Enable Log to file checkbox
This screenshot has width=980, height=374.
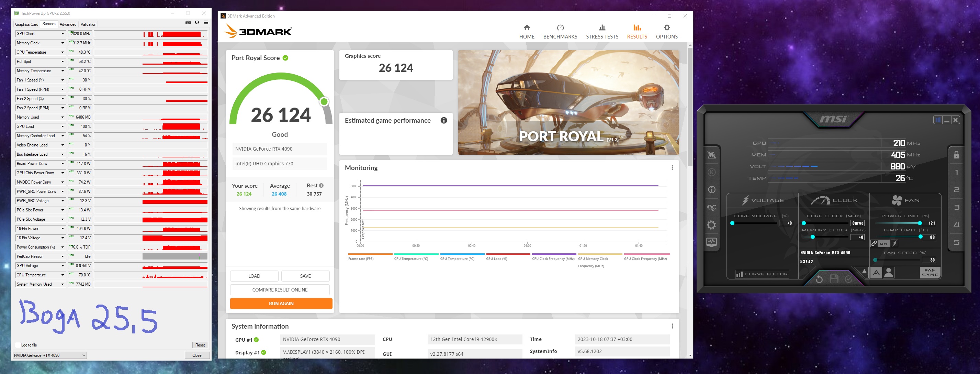tap(18, 345)
